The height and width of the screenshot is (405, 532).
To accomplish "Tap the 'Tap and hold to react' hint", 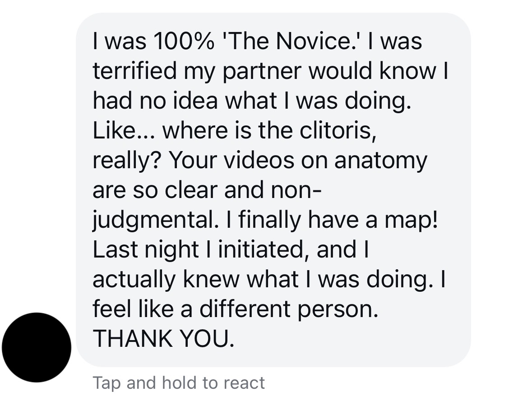I will 179,383.
